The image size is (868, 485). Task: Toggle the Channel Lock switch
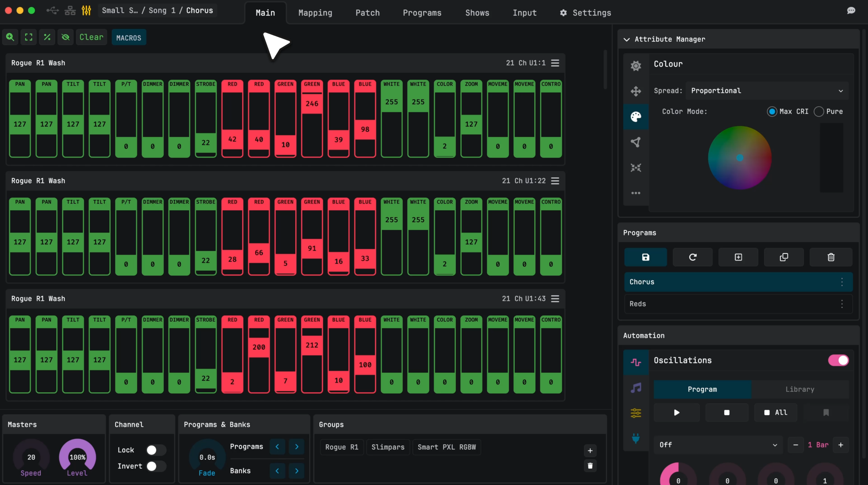click(156, 450)
